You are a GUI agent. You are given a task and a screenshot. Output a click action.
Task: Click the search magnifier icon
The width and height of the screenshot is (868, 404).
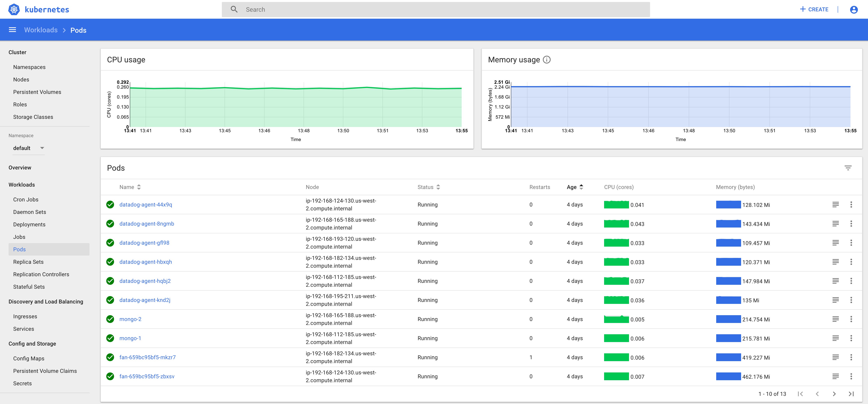click(x=234, y=9)
